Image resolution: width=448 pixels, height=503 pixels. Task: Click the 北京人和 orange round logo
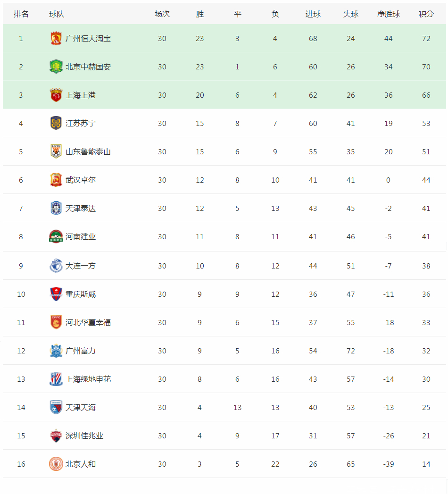tap(56, 464)
